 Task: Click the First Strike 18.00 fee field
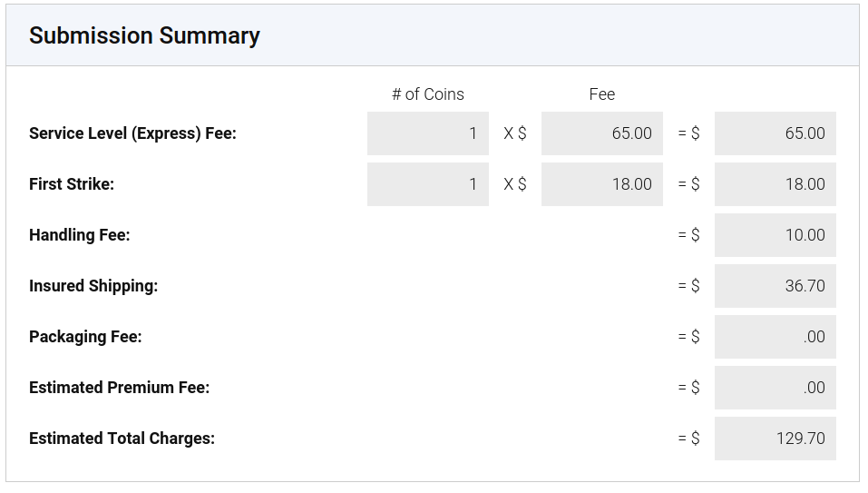(x=601, y=184)
